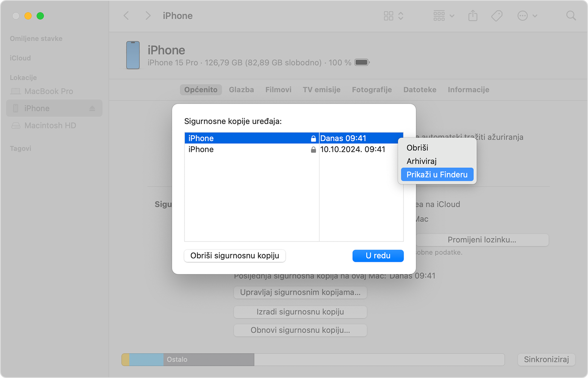The width and height of the screenshot is (588, 378).
Task: Click the green zoom window button
Action: (x=40, y=16)
